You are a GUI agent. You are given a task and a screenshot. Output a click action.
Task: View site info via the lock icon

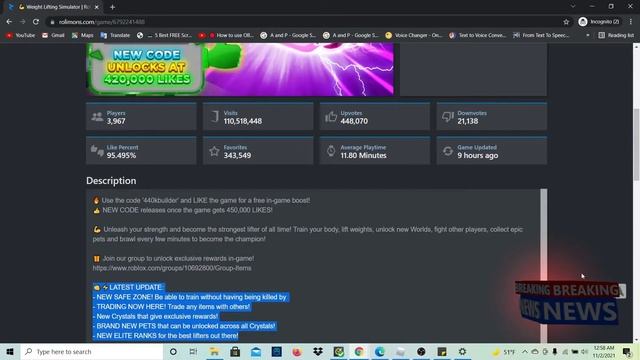(x=52, y=22)
